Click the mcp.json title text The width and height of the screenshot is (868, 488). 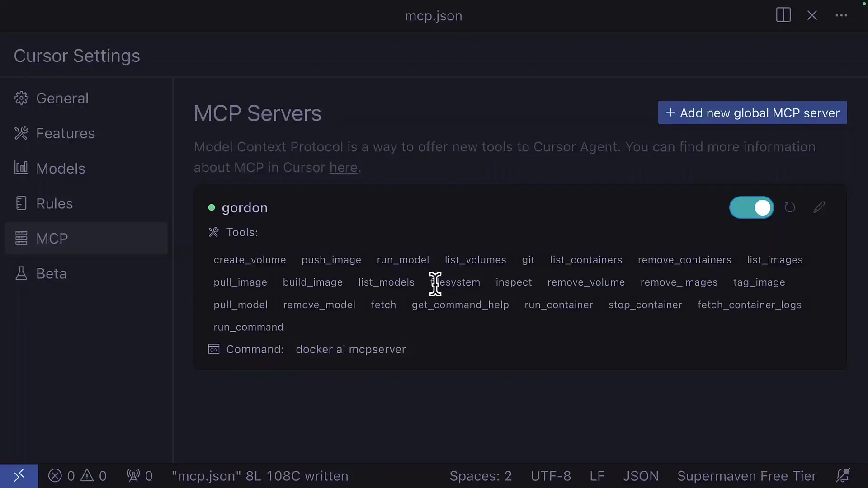(434, 16)
